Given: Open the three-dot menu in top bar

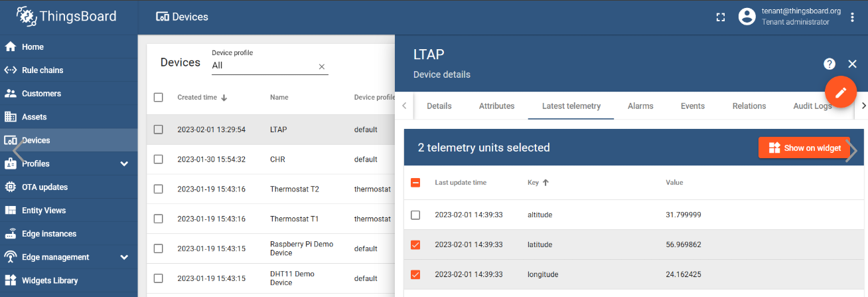Looking at the screenshot, I should tap(853, 17).
